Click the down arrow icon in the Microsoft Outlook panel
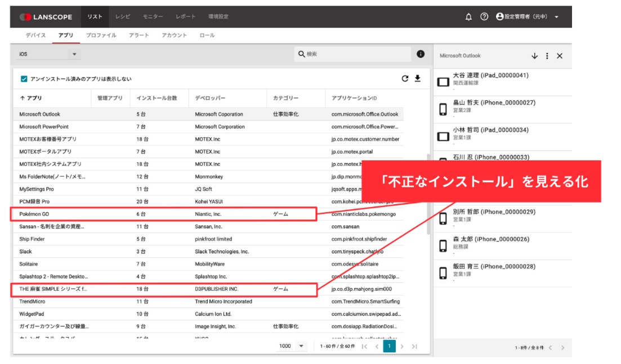The image size is (621, 364). tap(534, 56)
